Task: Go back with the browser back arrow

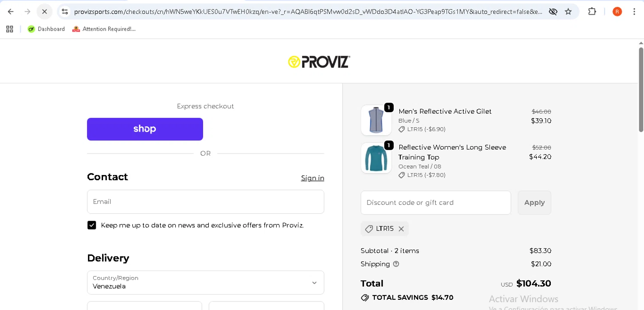Action: pyautogui.click(x=11, y=12)
